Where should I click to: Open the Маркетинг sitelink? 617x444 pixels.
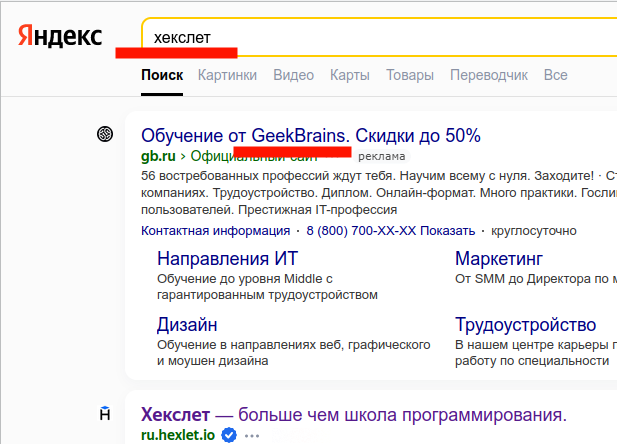coord(499,259)
